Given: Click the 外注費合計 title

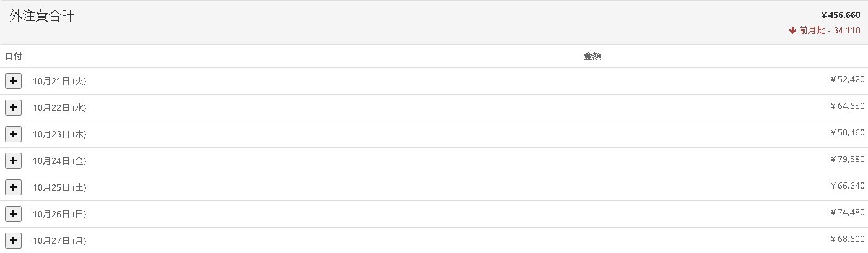Looking at the screenshot, I should [x=41, y=17].
